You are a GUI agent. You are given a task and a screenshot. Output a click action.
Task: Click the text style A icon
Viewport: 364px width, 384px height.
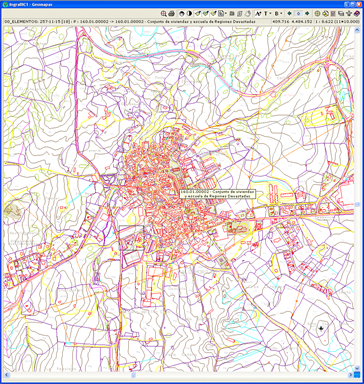(x=258, y=14)
